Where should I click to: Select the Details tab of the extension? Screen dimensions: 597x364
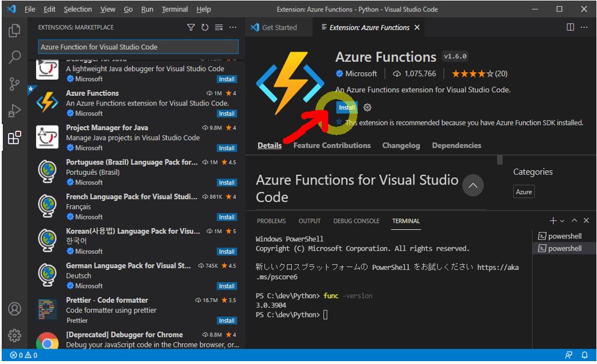tap(270, 145)
